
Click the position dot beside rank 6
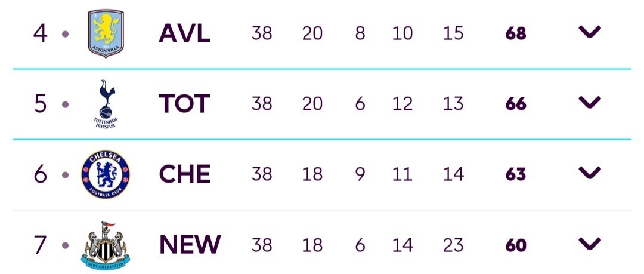pos(66,176)
